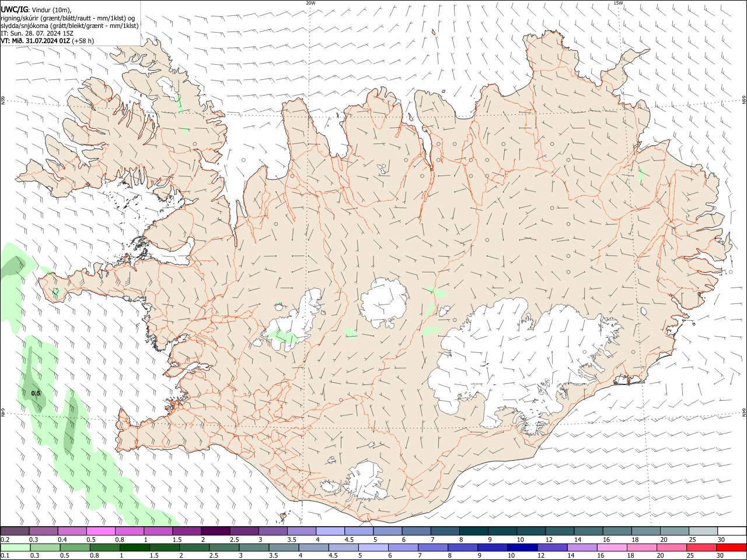Click the medium green rain-scale swatch above 0.5
The image size is (747, 560).
coord(75,547)
